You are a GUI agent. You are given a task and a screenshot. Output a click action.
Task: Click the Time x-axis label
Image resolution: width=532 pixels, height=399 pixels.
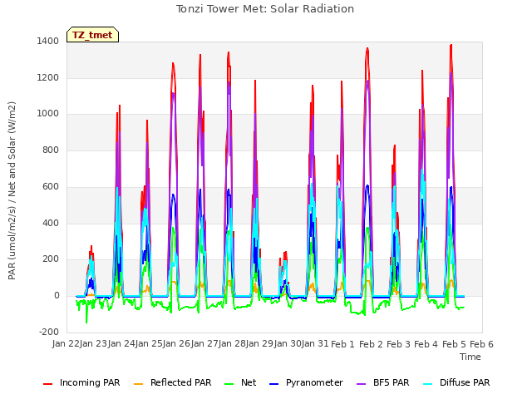pos(470,357)
